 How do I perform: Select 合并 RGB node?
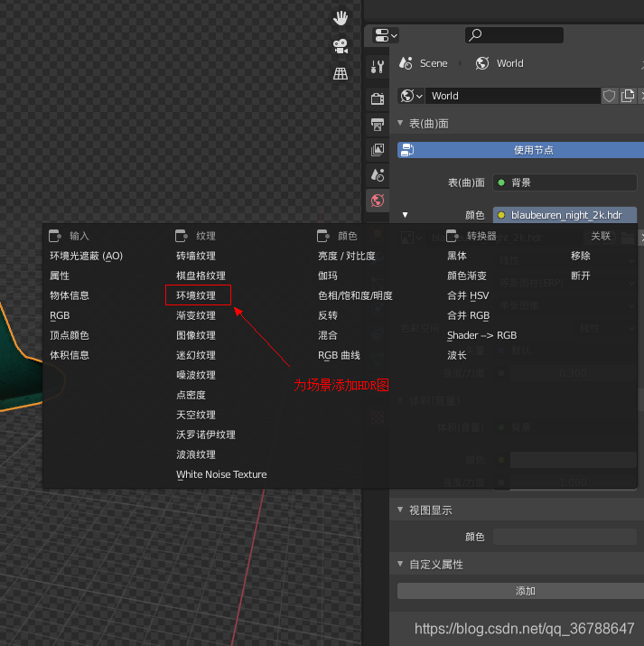pos(469,315)
